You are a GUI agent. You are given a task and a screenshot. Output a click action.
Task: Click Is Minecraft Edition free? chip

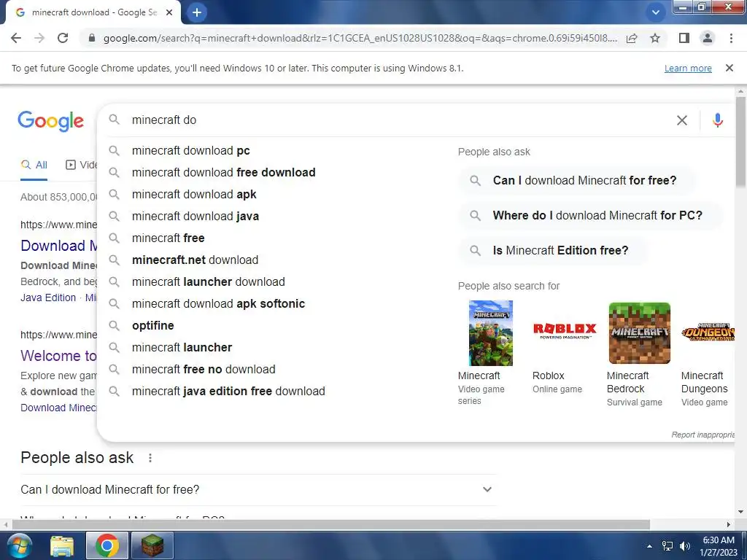553,251
